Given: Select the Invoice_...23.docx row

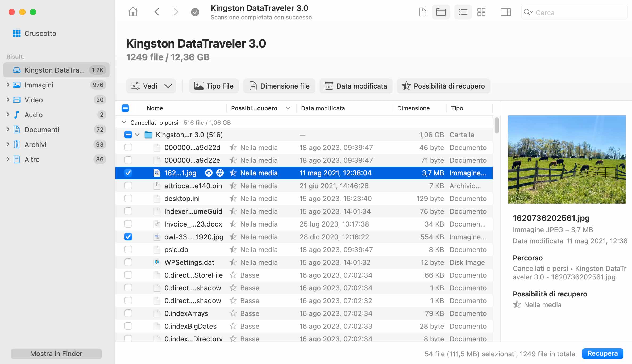Looking at the screenshot, I should tap(304, 224).
